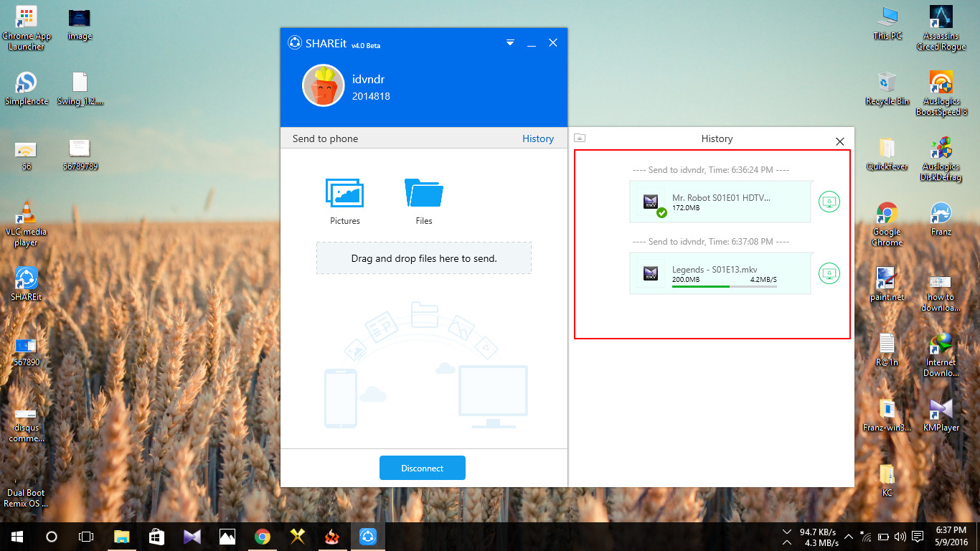Select the Quickfever folder on desktop
Viewport: 980px width, 551px height.
(x=887, y=154)
